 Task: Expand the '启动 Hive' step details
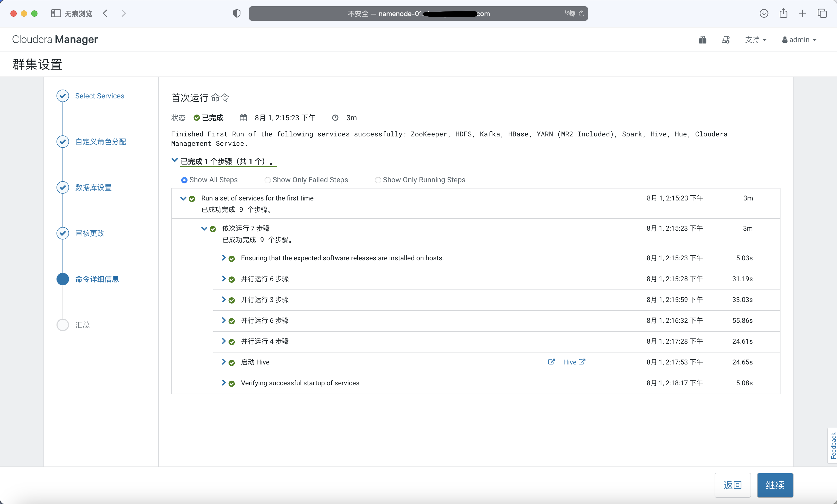[223, 362]
